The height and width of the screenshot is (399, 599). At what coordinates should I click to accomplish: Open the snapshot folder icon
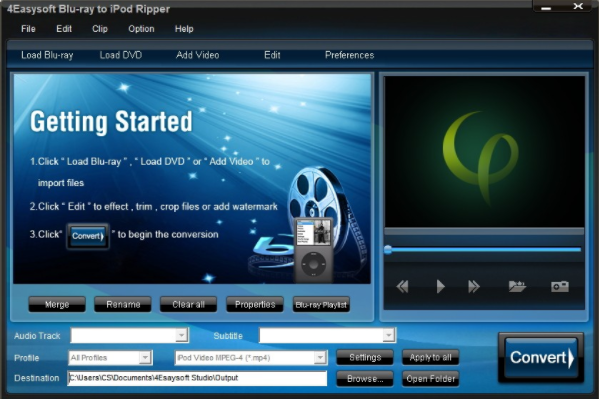click(517, 286)
